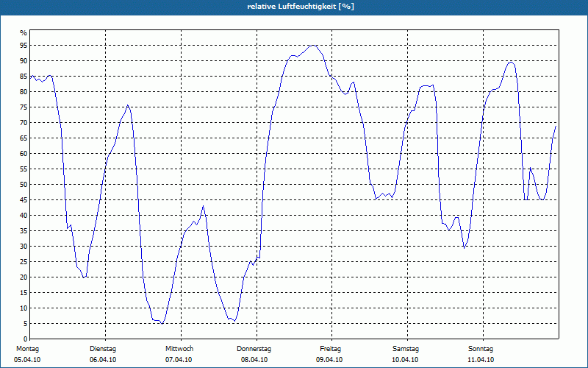The height and width of the screenshot is (368, 588).
Task: Select the 'Dienstag' day label
Action: click(x=103, y=349)
